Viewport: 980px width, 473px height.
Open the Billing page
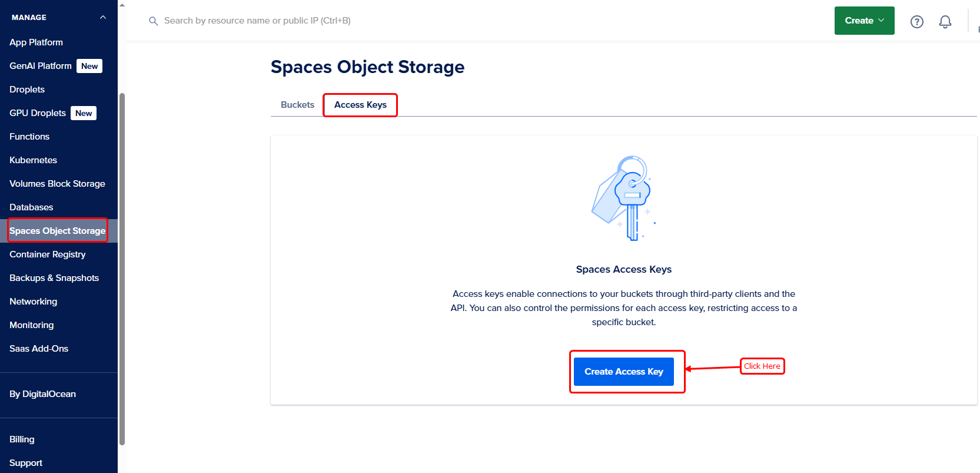tap(22, 439)
